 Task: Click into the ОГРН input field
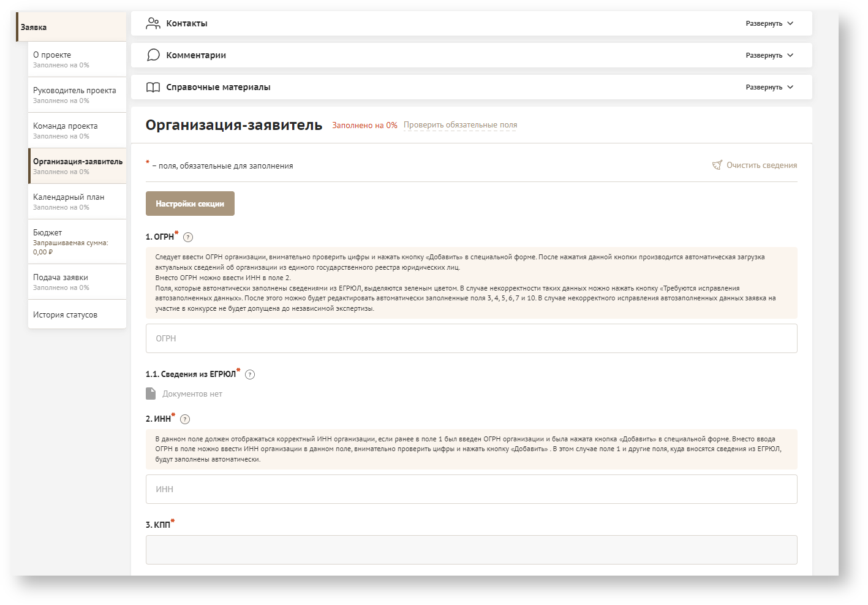[471, 338]
